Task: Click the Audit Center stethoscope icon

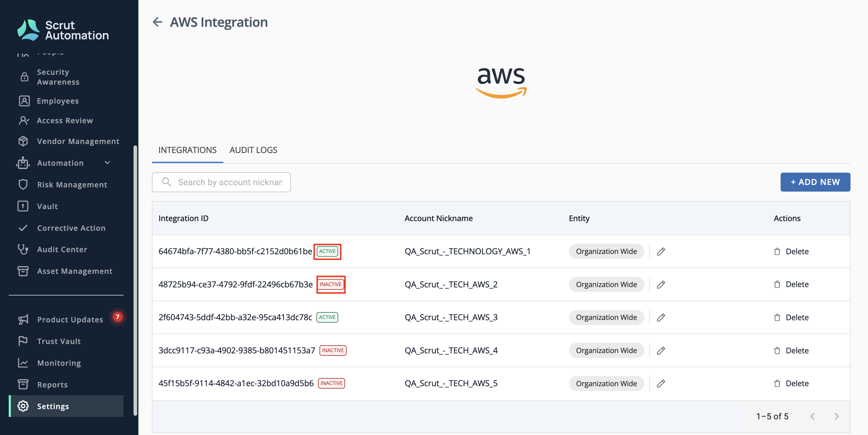Action: (23, 249)
